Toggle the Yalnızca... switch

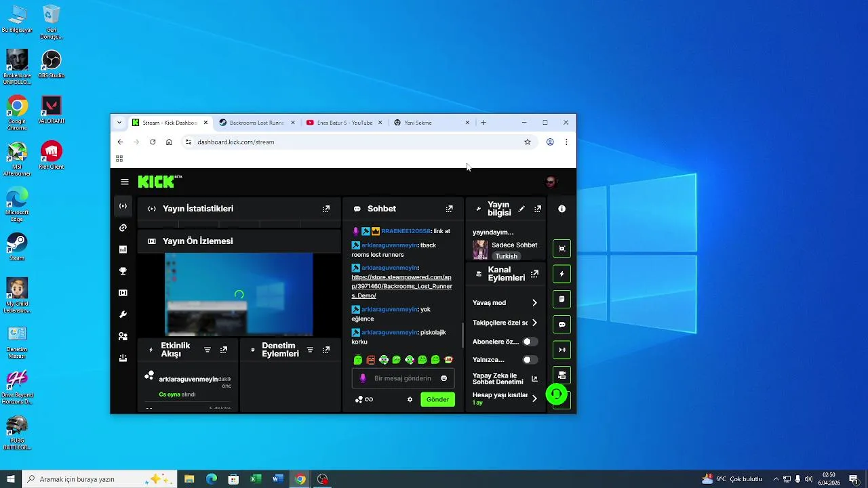point(530,360)
